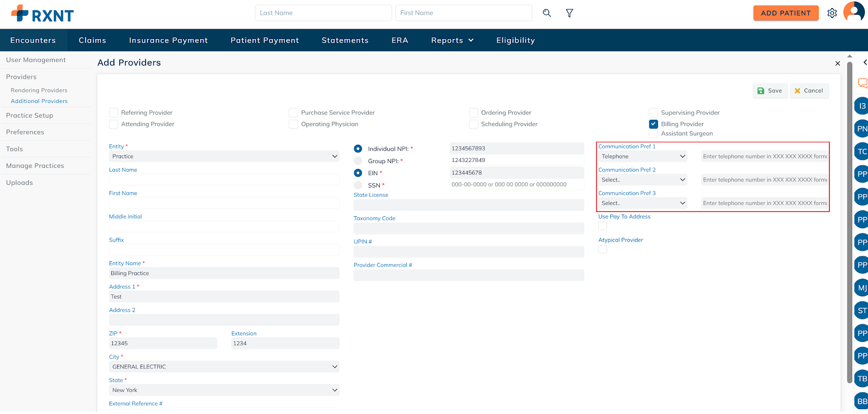Go to the Claims tab

pyautogui.click(x=92, y=40)
